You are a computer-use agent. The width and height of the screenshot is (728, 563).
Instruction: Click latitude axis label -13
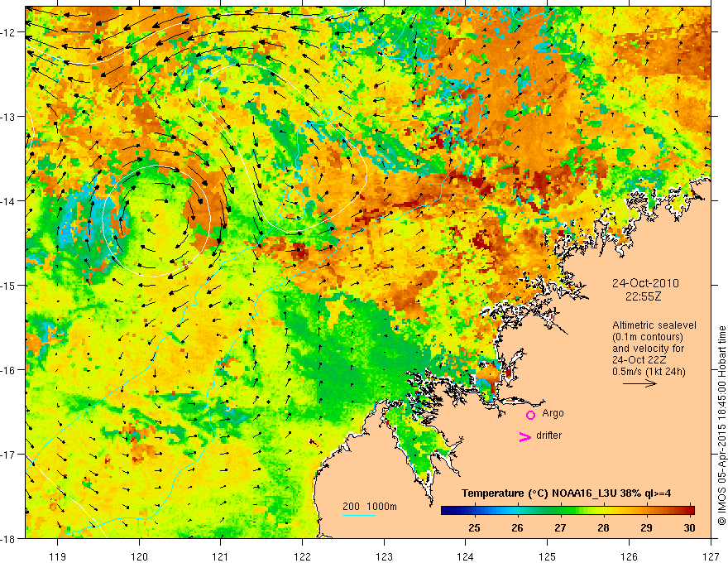10,117
